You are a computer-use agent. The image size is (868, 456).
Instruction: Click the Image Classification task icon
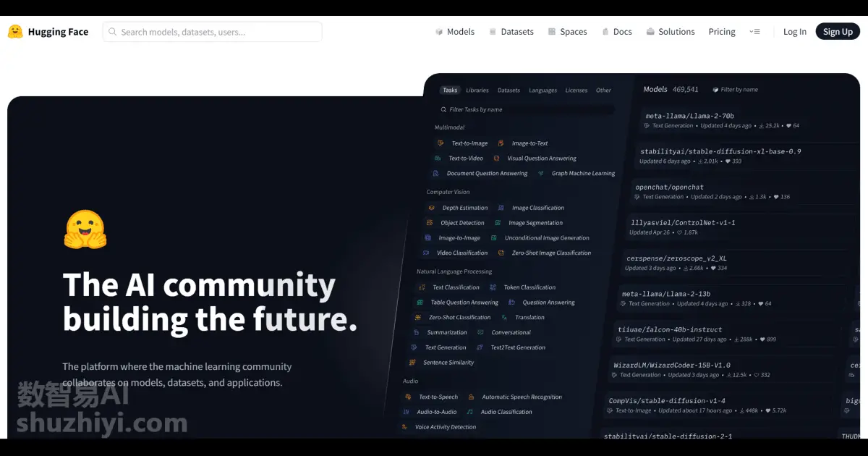click(x=501, y=208)
